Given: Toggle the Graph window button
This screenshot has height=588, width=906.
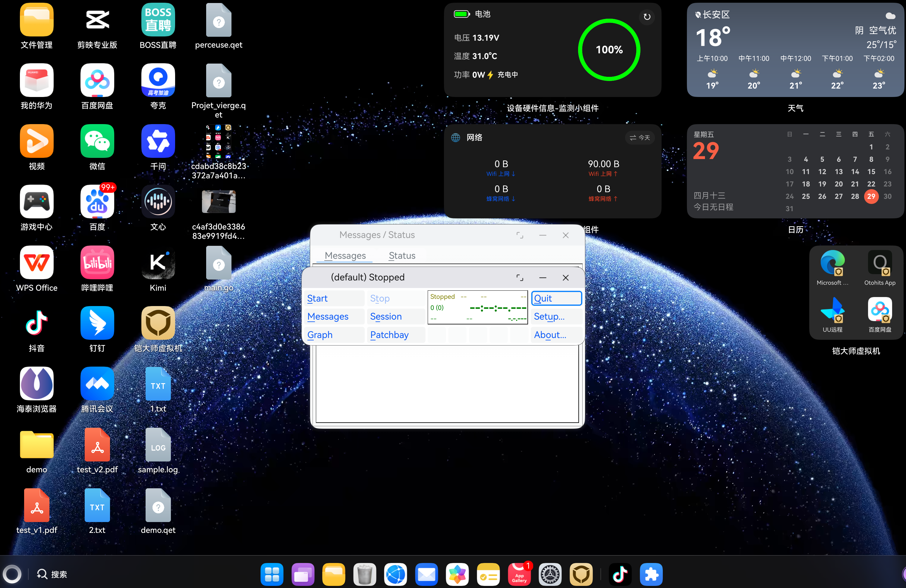Looking at the screenshot, I should click(335, 335).
